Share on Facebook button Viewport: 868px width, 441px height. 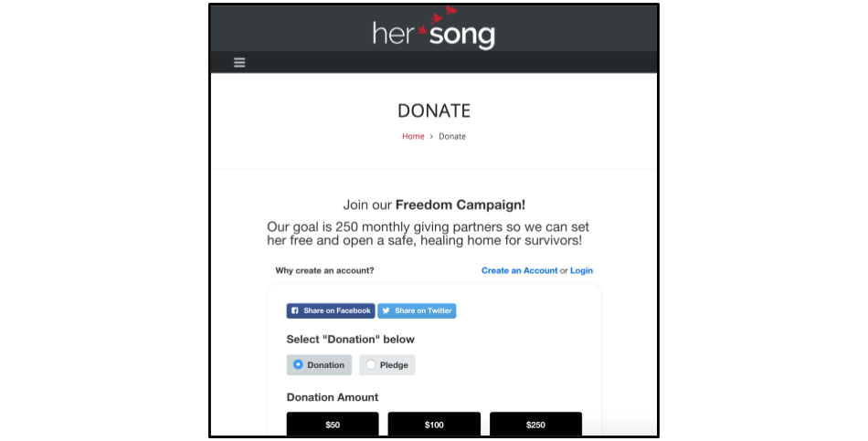tap(331, 311)
